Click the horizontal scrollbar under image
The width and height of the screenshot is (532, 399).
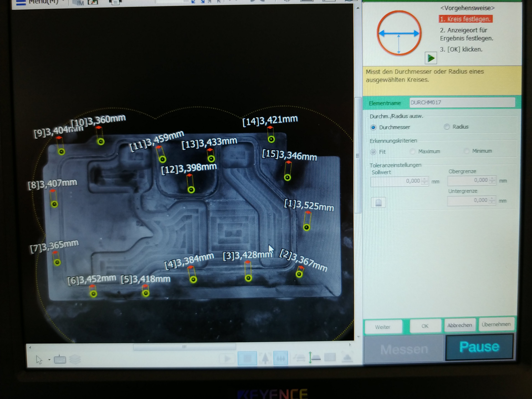(185, 347)
